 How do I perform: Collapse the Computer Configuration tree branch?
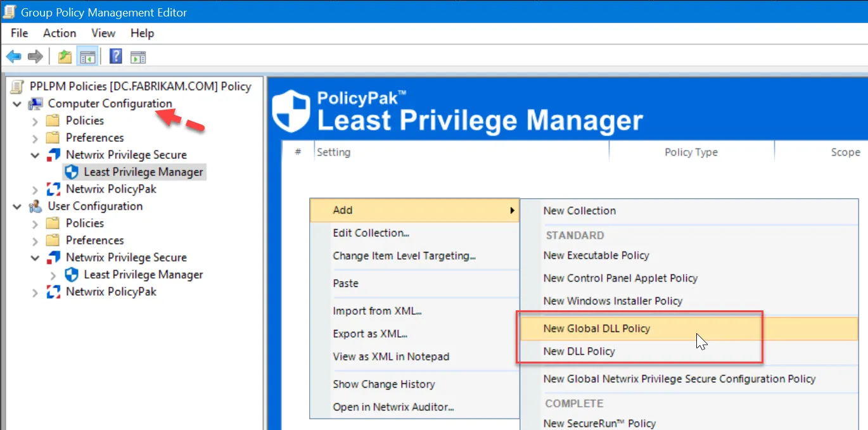click(x=16, y=103)
